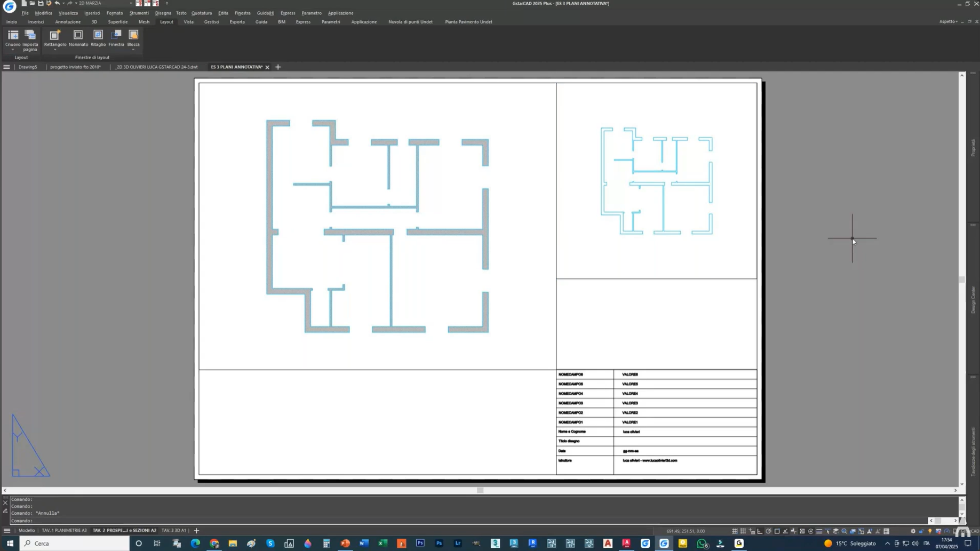
Task: Expand the Blocca dropdown arrow
Action: pyautogui.click(x=133, y=50)
